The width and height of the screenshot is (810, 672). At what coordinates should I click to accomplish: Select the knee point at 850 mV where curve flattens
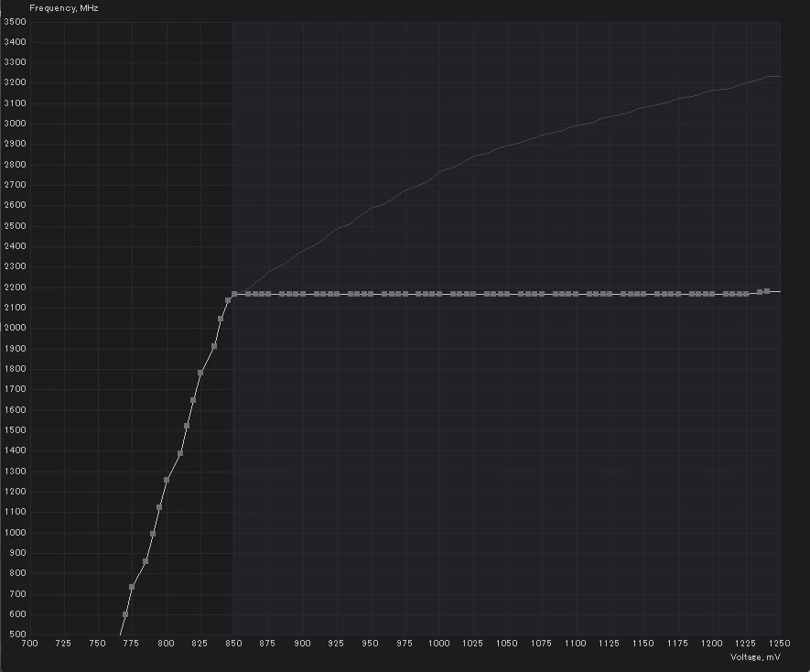(x=234, y=294)
